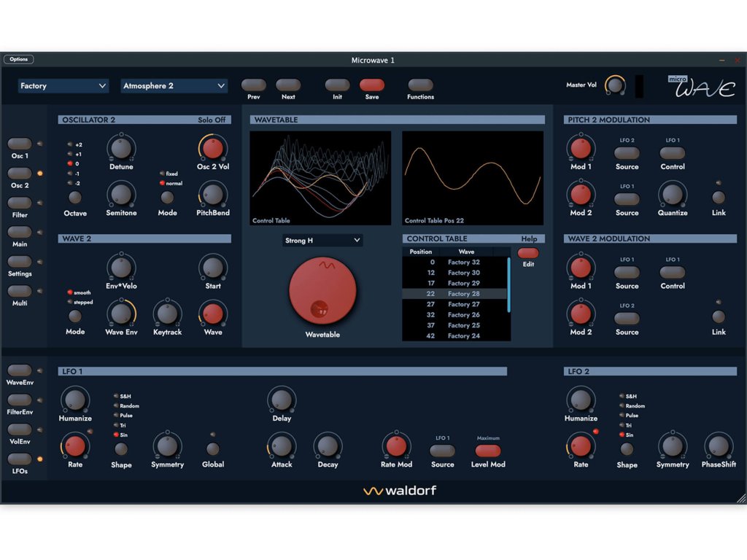
Task: Select S&H shape in LFO 1
Action: click(116, 396)
